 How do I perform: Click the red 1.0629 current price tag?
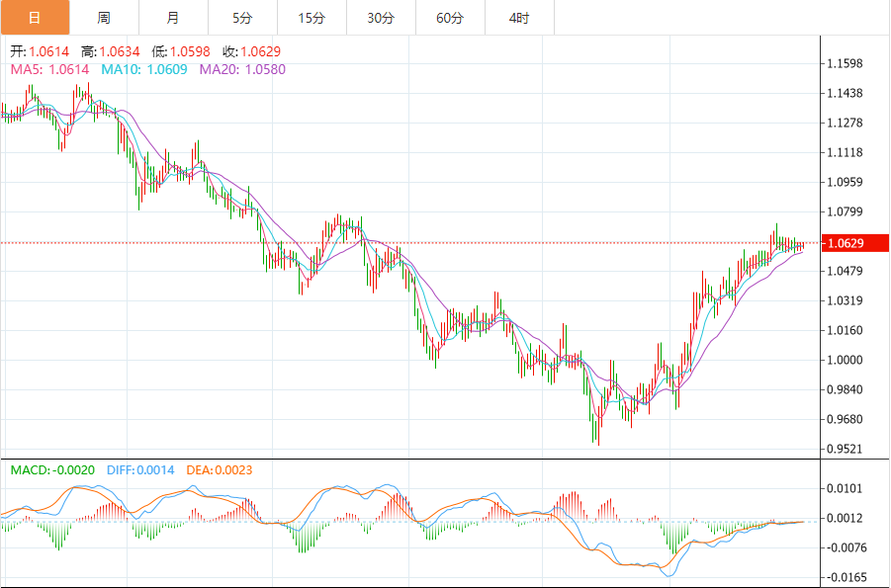[x=847, y=243]
